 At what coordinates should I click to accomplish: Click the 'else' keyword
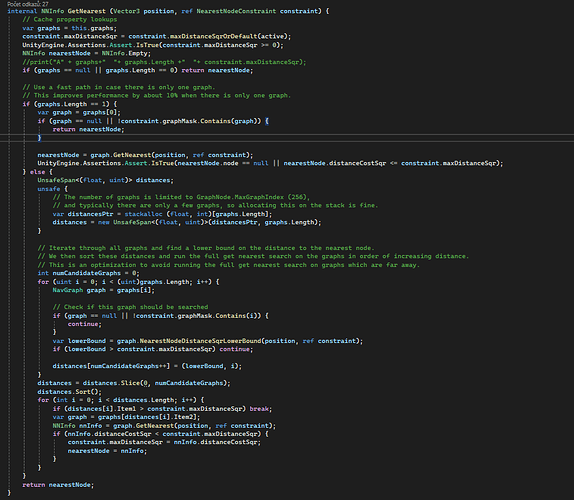click(x=37, y=172)
